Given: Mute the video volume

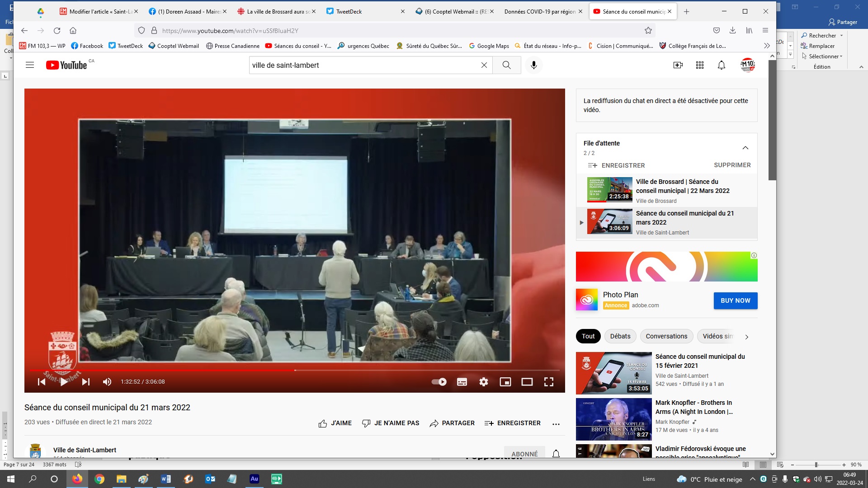Looking at the screenshot, I should coord(107,382).
